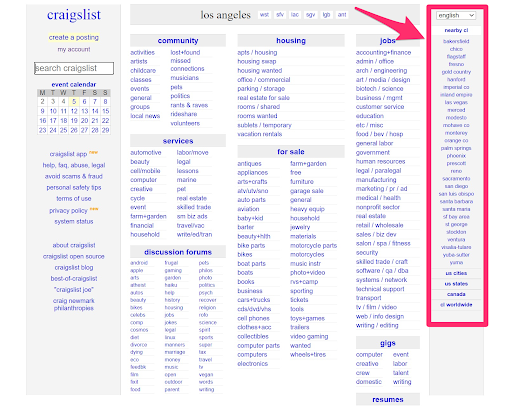This screenshot has width=512, height=410.
Task: Open lost+found in community
Action: click(185, 52)
